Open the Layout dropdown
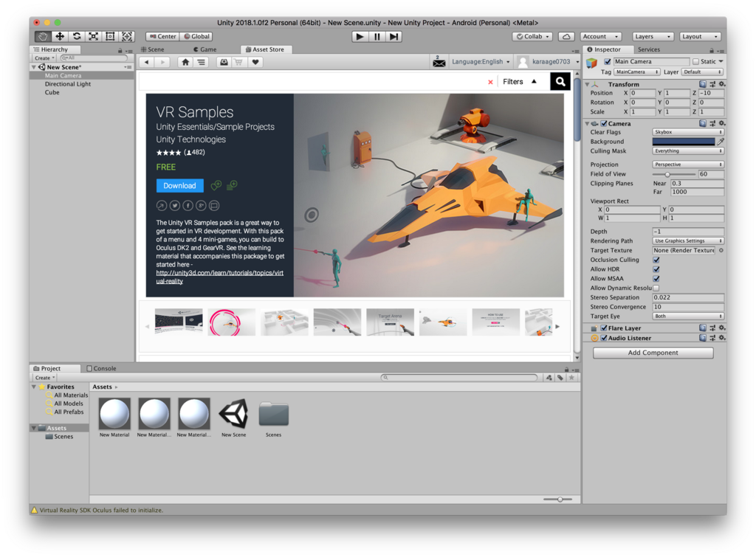 point(700,36)
